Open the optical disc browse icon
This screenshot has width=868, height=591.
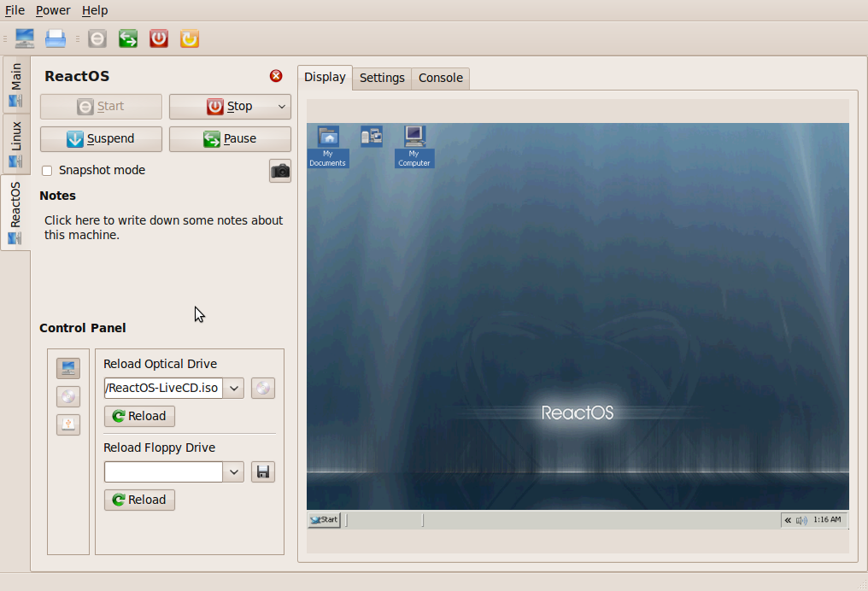[262, 388]
